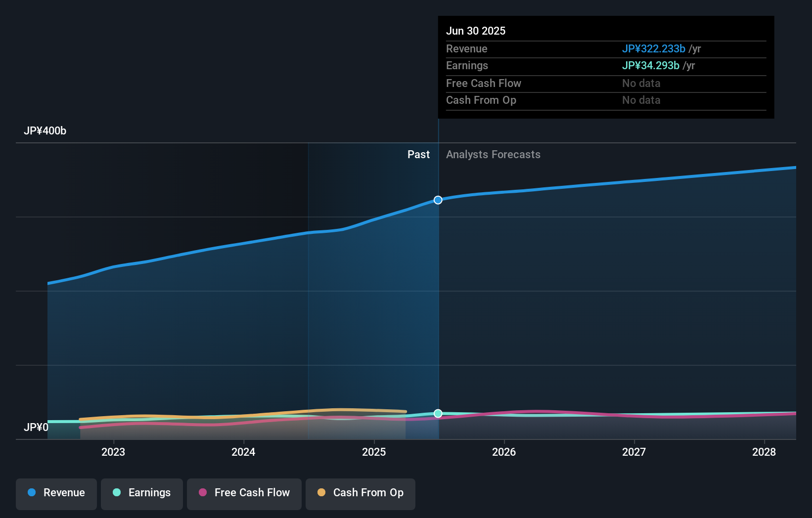Click the 2027 x-axis label
812x518 pixels.
[x=634, y=452]
